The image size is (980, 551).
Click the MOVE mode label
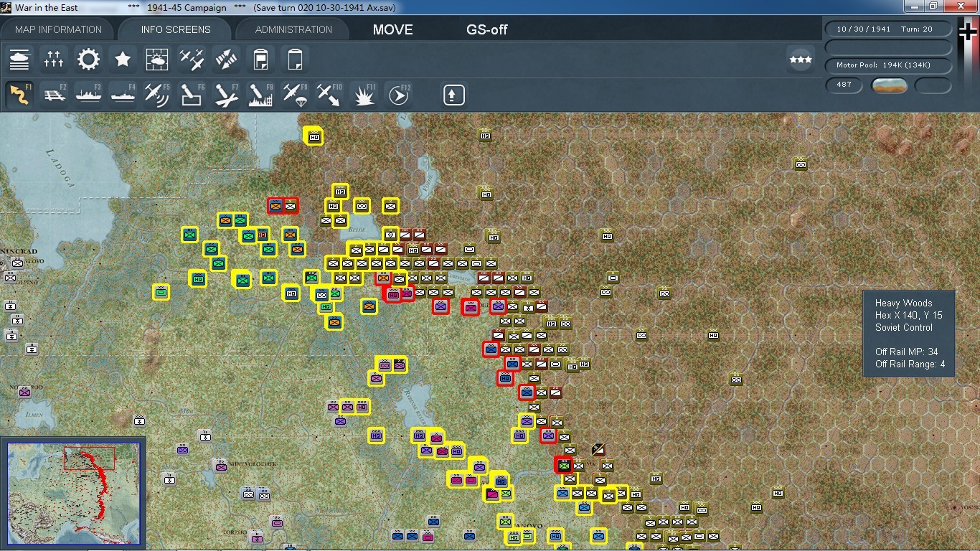[393, 30]
